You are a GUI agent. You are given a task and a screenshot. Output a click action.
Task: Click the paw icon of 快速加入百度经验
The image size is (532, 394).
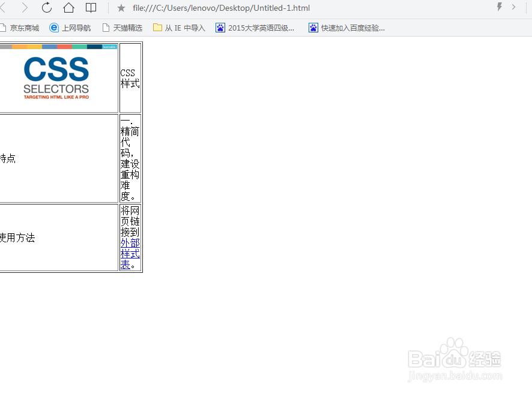[x=313, y=28]
